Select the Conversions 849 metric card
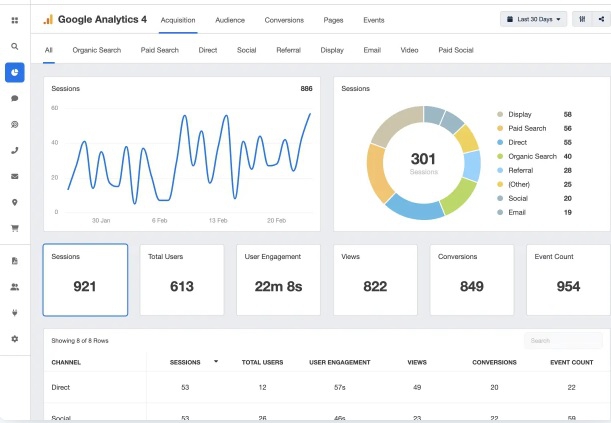 472,280
